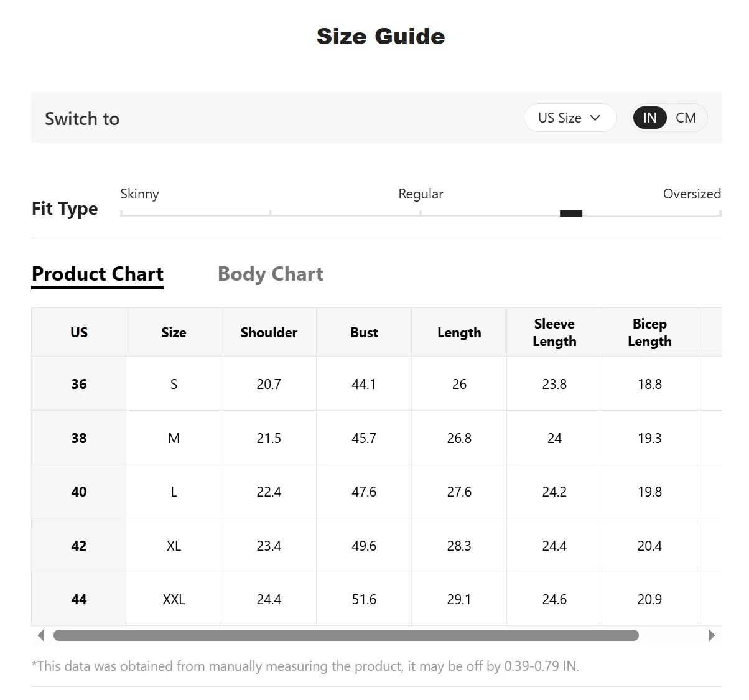
Task: Select the IN unit toggle
Action: [649, 118]
